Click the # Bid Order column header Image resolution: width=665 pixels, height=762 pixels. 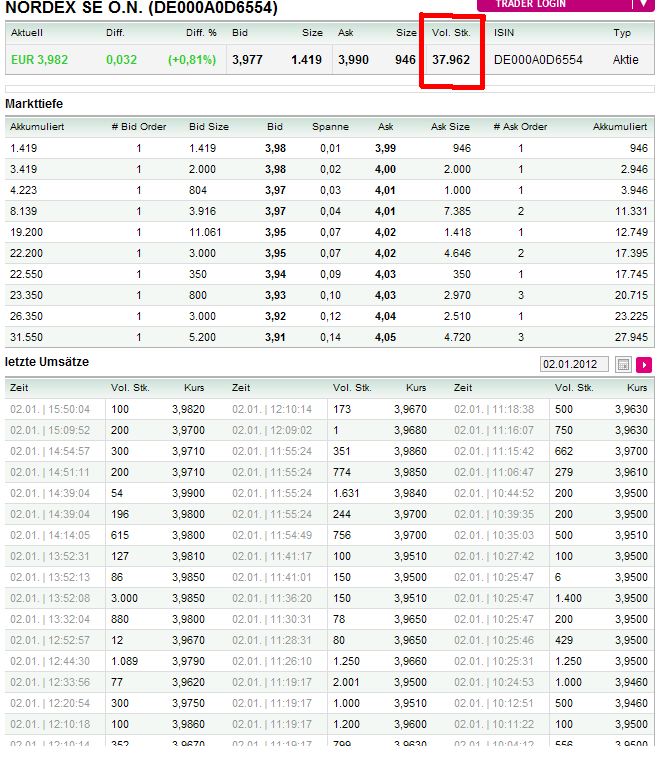pyautogui.click(x=139, y=127)
